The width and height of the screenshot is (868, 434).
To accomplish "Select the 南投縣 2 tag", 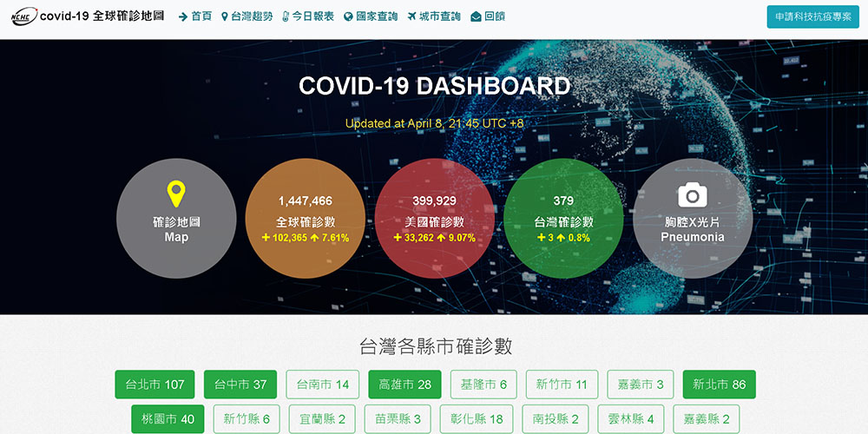I will [556, 419].
